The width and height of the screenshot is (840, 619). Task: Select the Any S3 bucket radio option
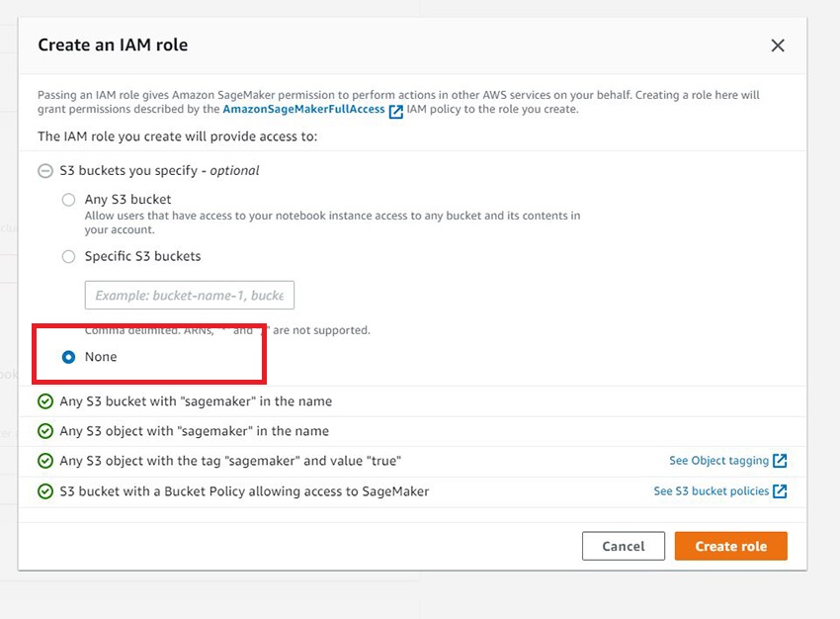(68, 199)
